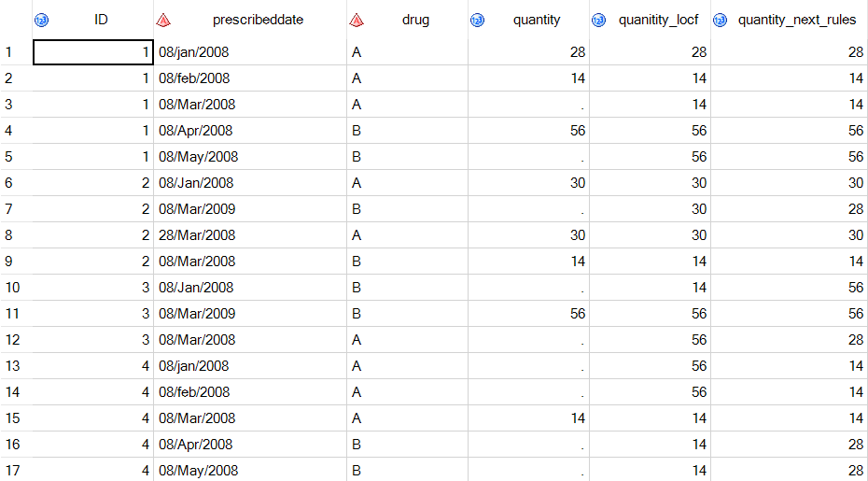Click the quantity cell in row 11

529,314
